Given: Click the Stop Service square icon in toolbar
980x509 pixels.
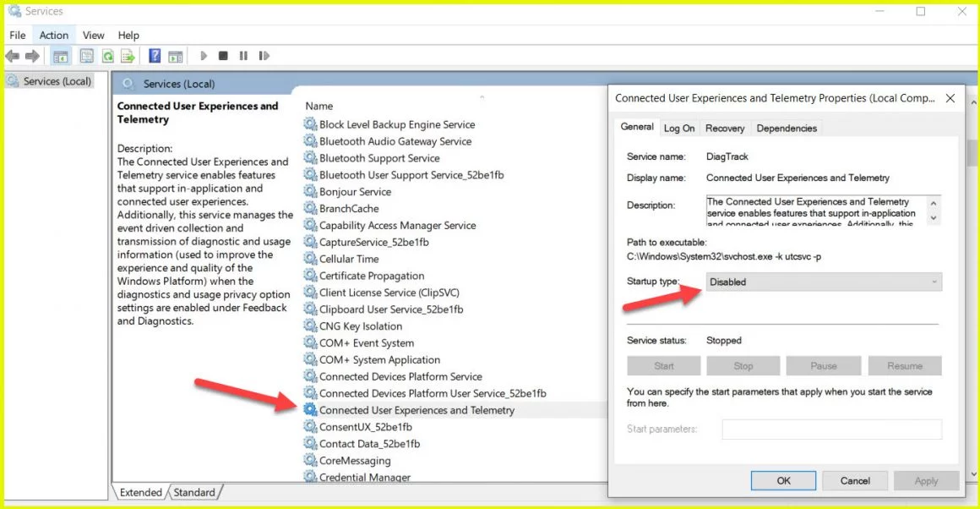Looking at the screenshot, I should tap(223, 56).
